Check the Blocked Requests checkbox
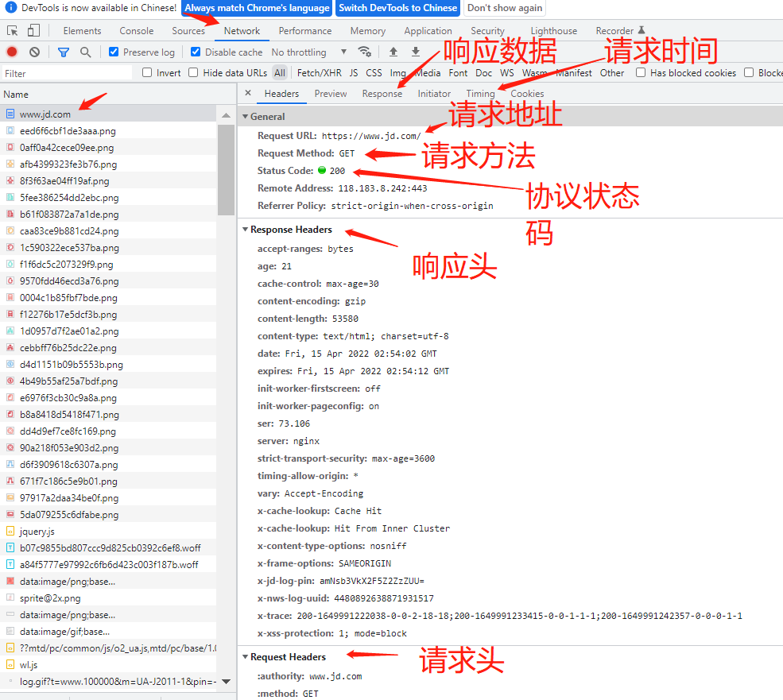This screenshot has width=783, height=700. [749, 72]
